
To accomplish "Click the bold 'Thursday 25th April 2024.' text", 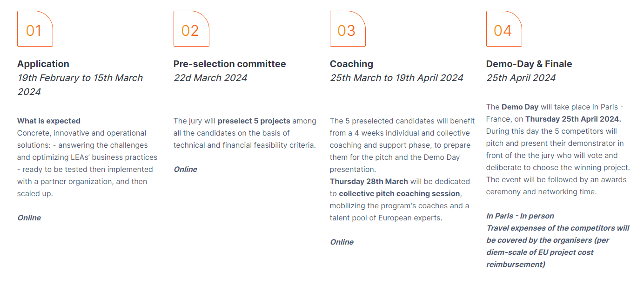I will (573, 119).
